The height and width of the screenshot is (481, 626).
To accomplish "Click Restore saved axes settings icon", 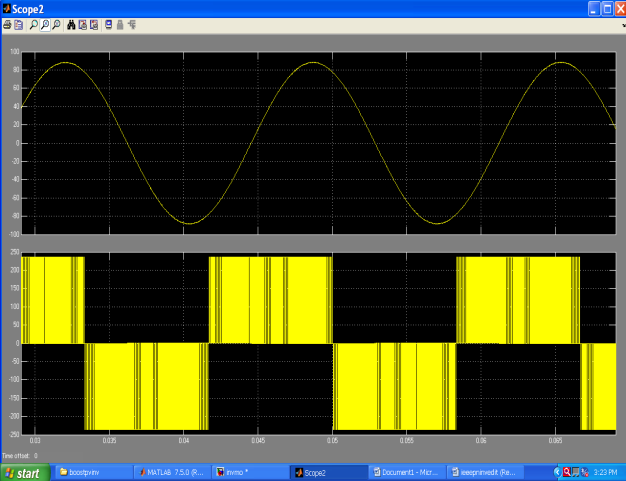I will [93, 23].
